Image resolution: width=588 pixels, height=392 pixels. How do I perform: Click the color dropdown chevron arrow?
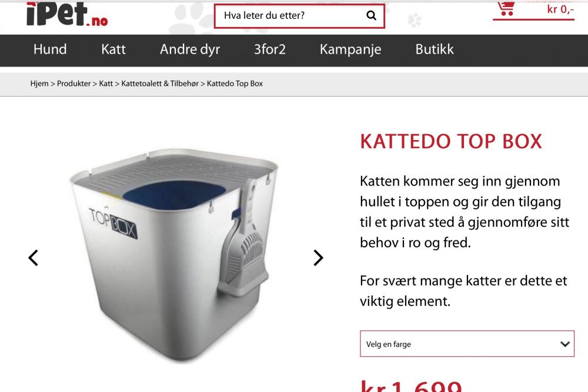tap(564, 344)
